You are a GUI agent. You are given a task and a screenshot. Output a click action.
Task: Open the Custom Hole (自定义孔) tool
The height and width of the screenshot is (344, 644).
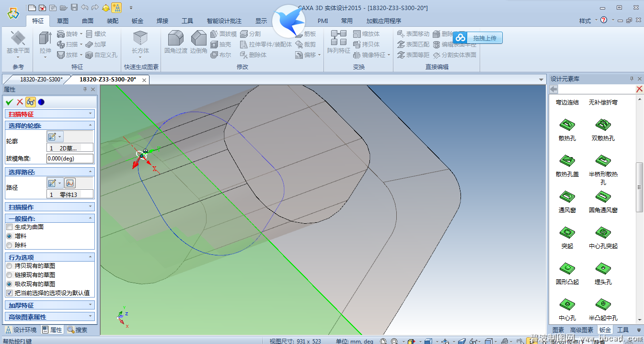pos(101,55)
